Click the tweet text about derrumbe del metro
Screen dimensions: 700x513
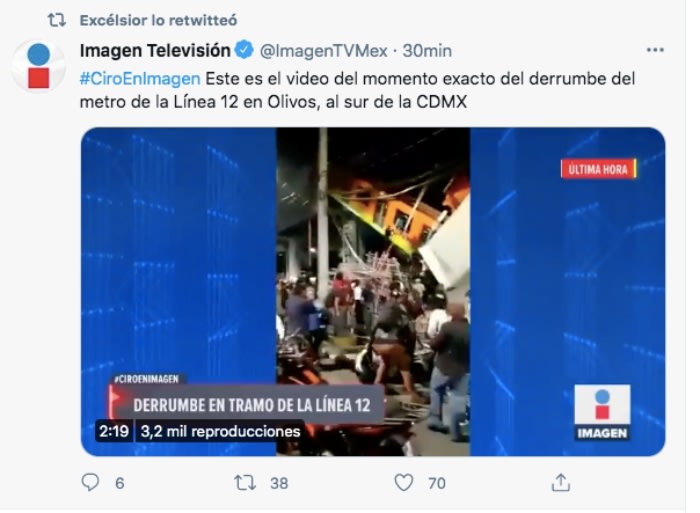point(357,90)
